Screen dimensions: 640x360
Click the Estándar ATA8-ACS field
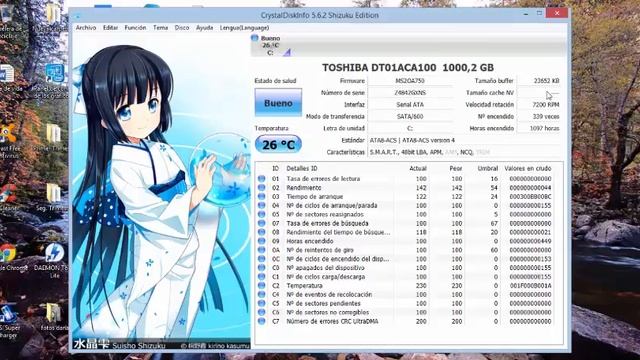(x=464, y=140)
